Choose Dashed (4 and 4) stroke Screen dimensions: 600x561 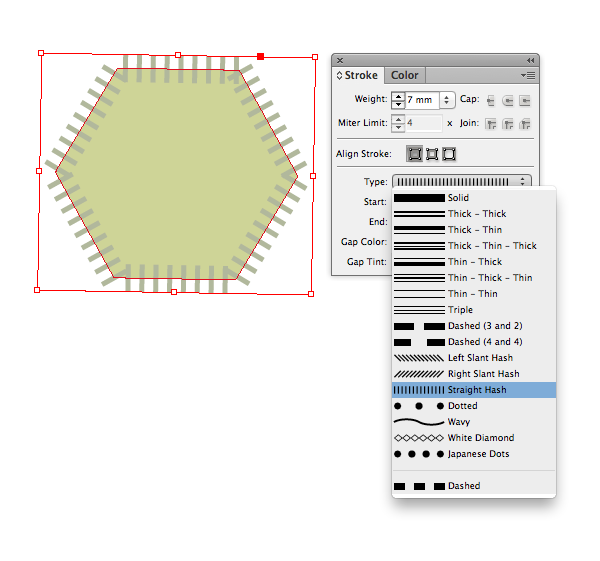pyautogui.click(x=474, y=342)
